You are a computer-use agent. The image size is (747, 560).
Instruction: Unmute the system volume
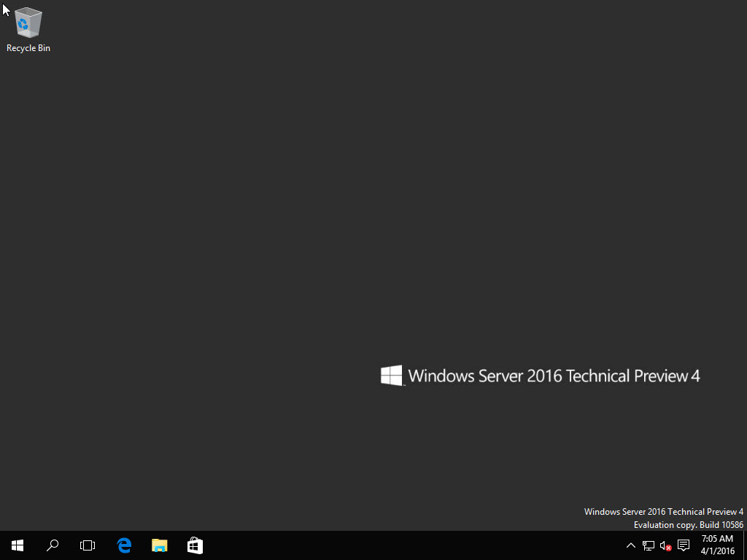[x=665, y=545]
